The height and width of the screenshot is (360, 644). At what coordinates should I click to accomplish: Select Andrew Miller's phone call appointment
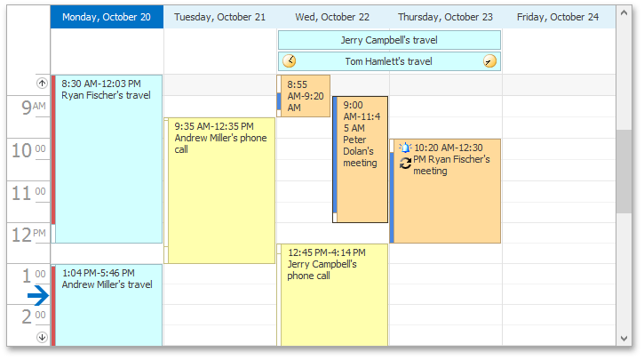[219, 191]
